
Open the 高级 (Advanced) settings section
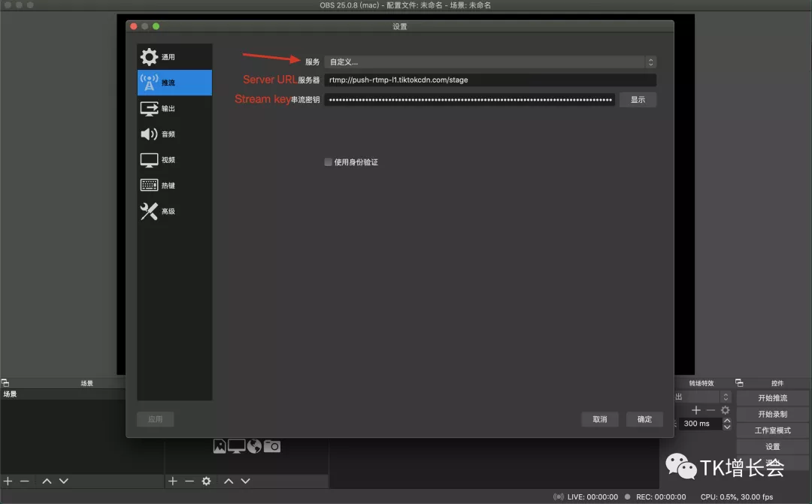[x=174, y=211]
